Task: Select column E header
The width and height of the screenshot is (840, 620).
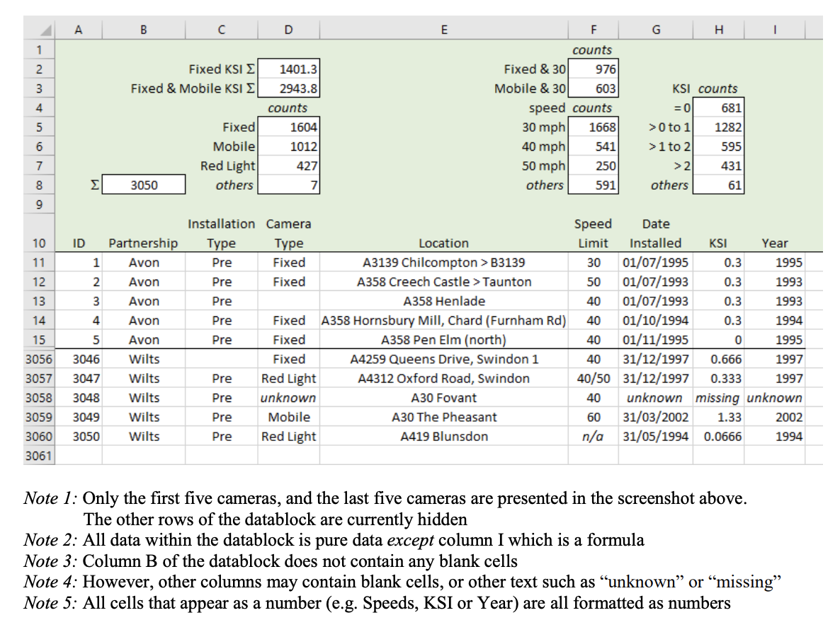Action: [443, 30]
